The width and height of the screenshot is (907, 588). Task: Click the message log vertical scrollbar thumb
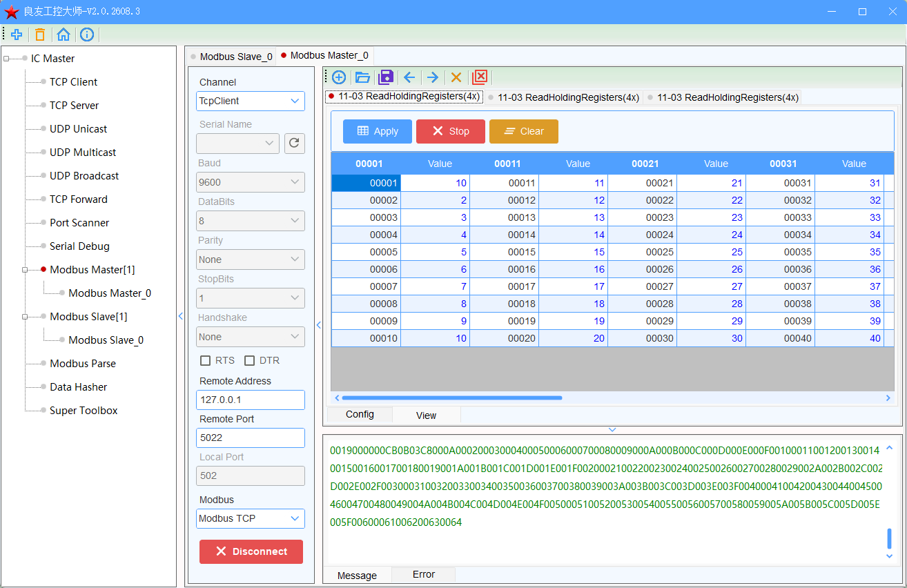(889, 538)
